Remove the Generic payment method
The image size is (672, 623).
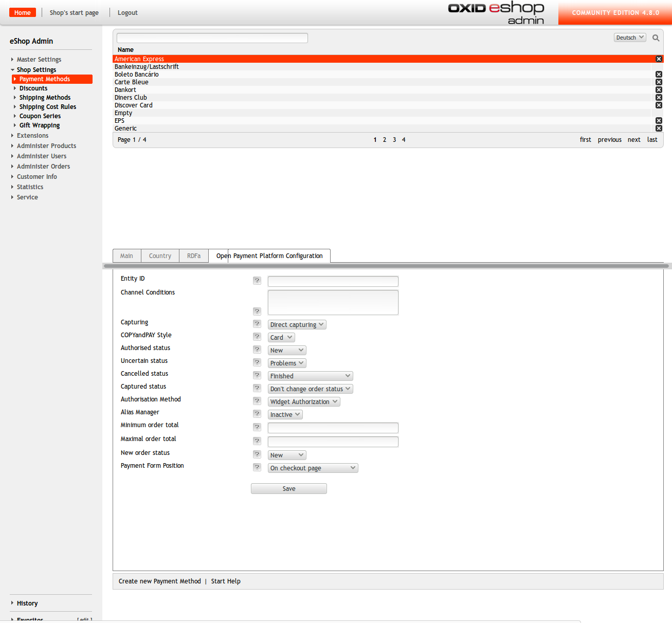click(659, 129)
